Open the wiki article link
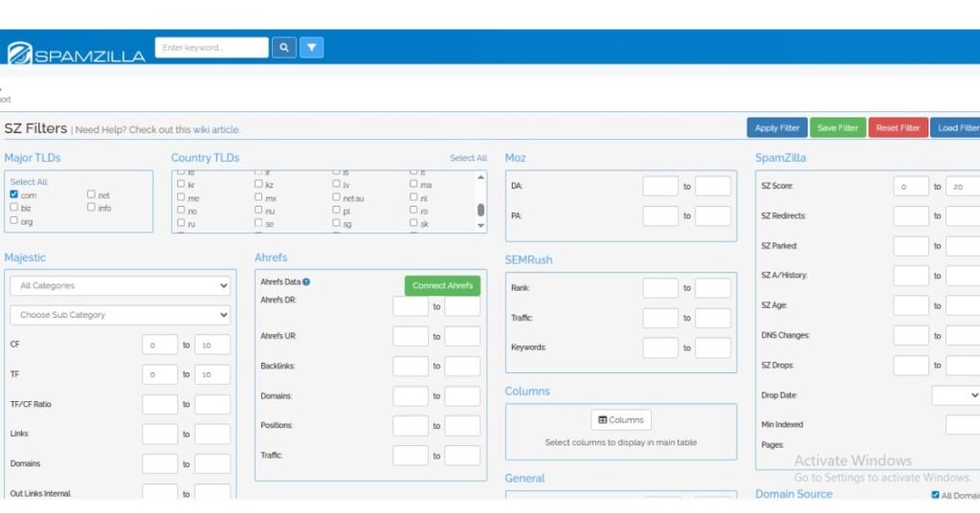Image resolution: width=980 pixels, height=513 pixels. coord(215,130)
